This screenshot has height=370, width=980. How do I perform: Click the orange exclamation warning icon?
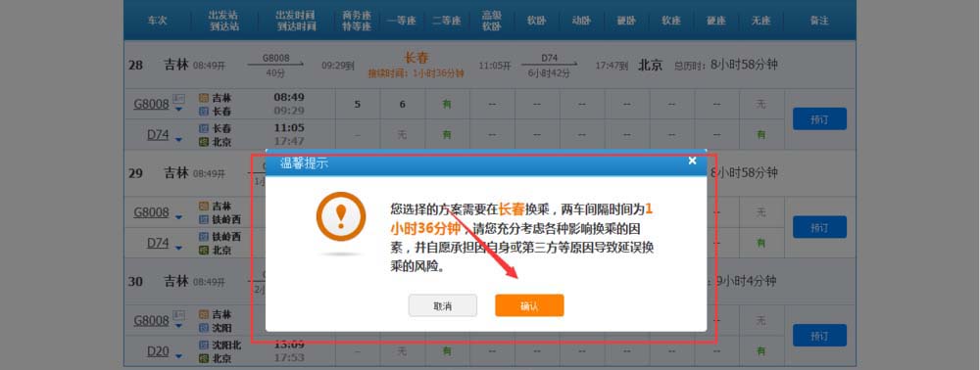(x=341, y=216)
